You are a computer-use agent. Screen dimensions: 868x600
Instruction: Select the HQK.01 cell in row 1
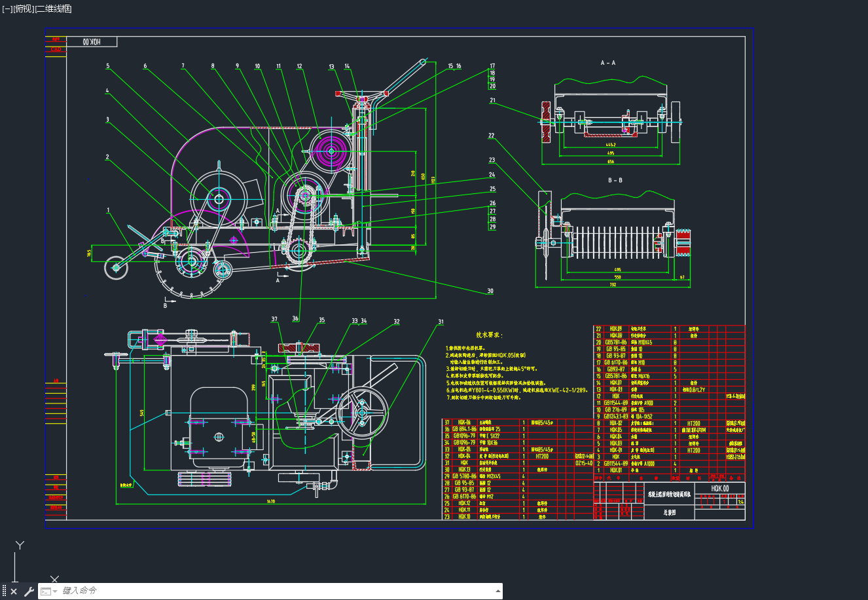coord(615,470)
